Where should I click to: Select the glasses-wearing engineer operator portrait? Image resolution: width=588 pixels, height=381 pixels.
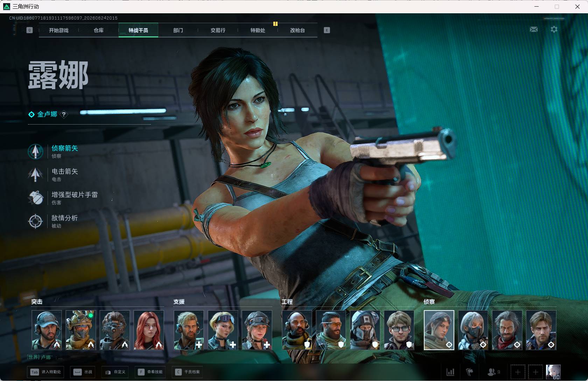(399, 330)
